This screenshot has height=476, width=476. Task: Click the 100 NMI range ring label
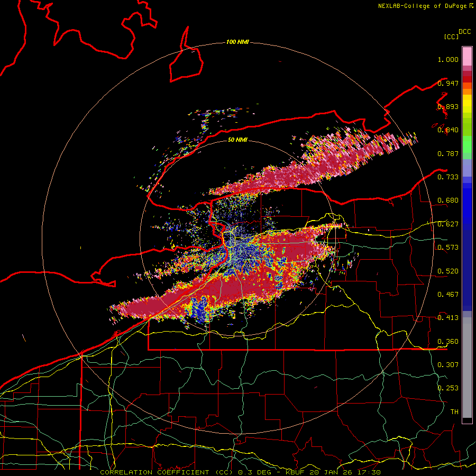(x=237, y=42)
